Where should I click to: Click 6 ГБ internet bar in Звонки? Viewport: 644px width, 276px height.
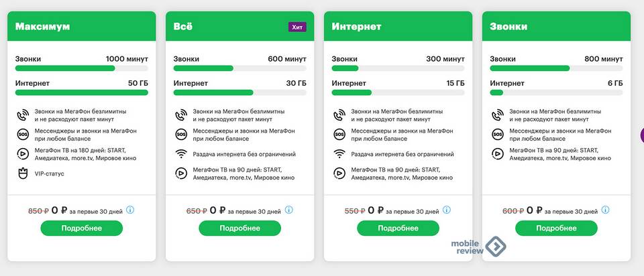(556, 92)
